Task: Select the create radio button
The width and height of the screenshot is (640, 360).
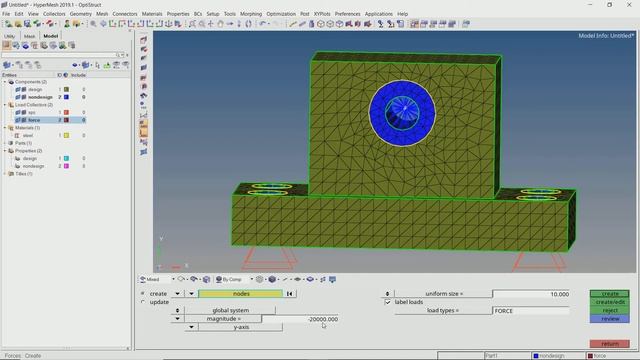Action: tap(143, 293)
